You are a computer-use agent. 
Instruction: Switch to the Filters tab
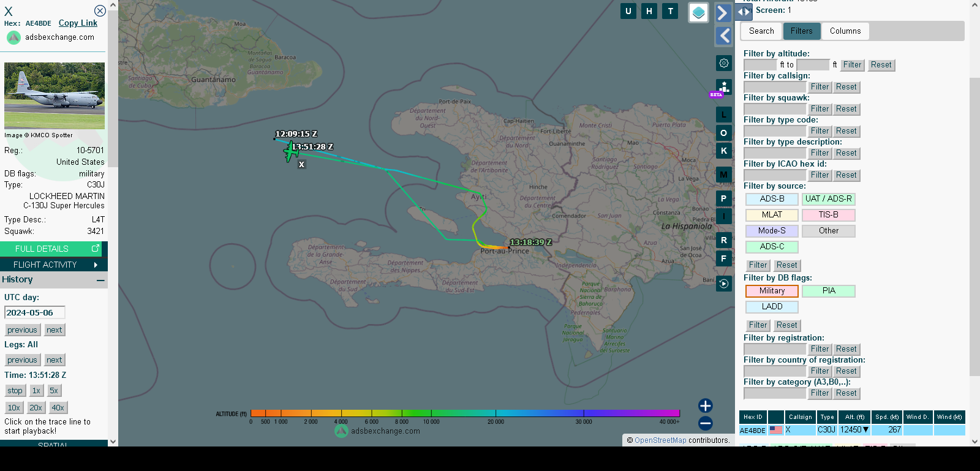[x=801, y=31]
